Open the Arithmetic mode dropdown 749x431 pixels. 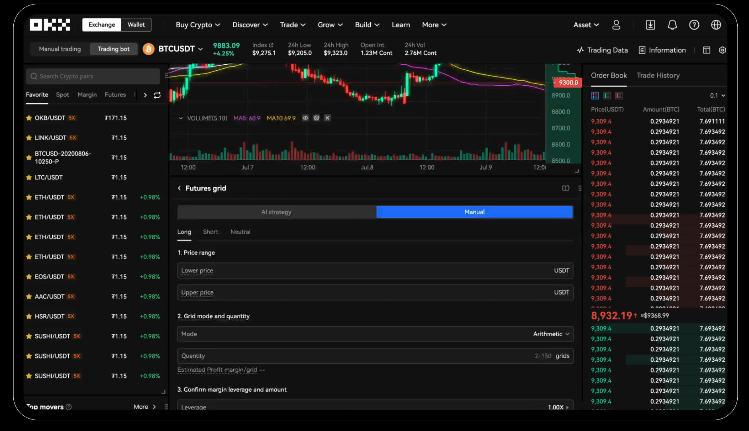(551, 334)
